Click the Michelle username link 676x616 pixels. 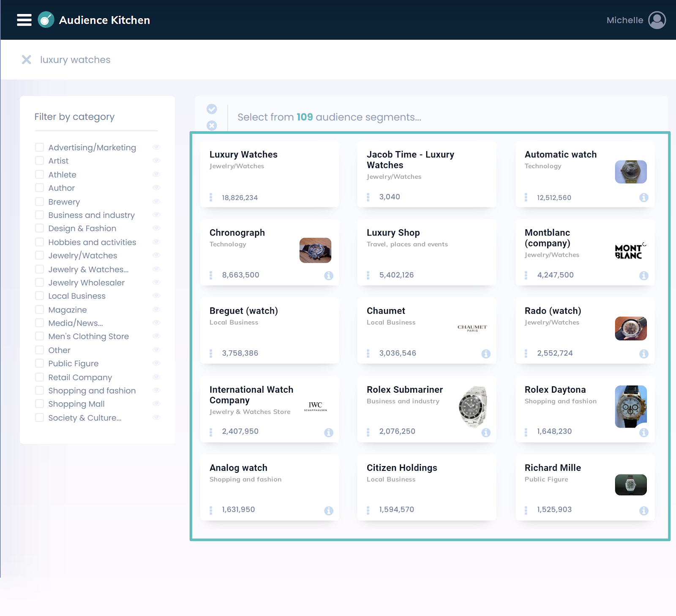click(x=625, y=20)
